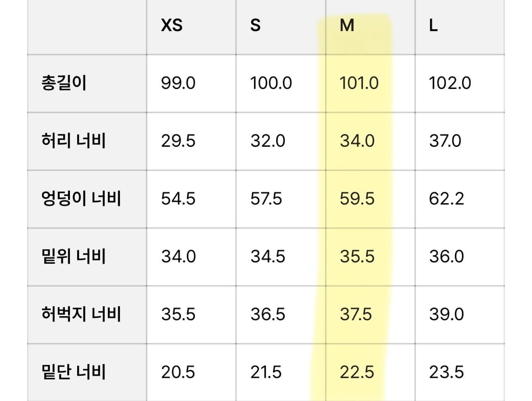Select the 엉덩이 너비 row label
The image size is (532, 401).
(81, 199)
